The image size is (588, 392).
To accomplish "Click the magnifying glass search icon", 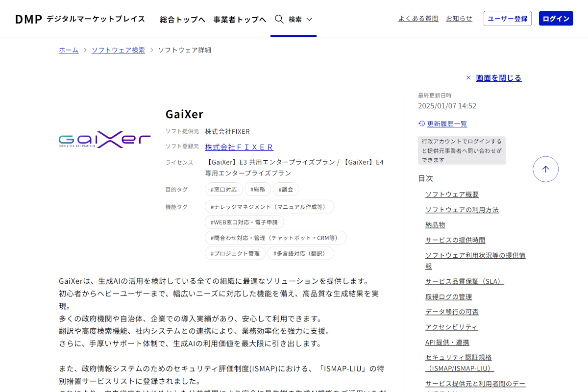I will [279, 19].
